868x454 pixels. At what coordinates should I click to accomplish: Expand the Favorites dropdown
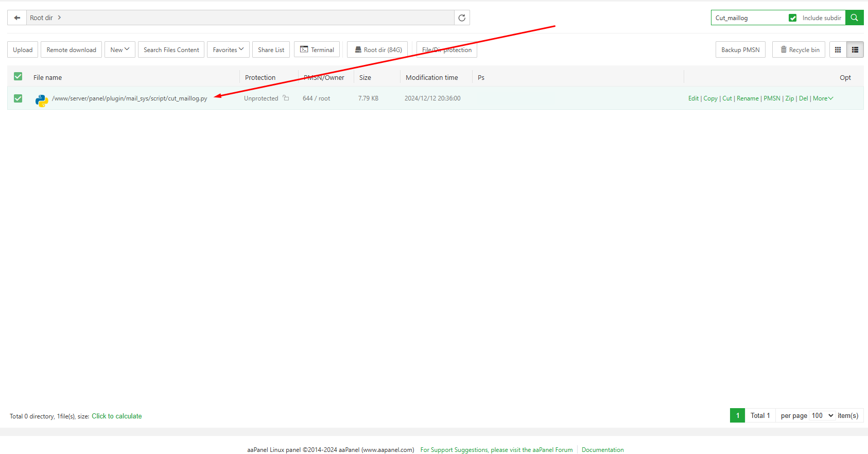pyautogui.click(x=228, y=49)
